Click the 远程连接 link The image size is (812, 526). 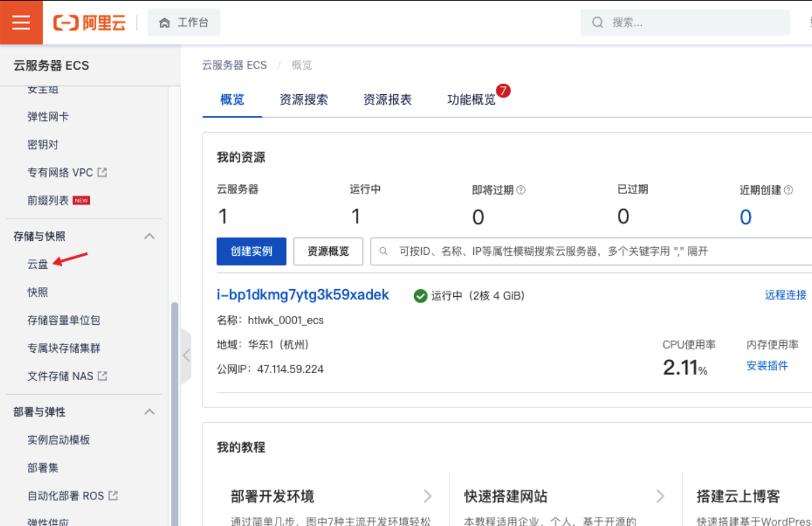[x=785, y=295]
